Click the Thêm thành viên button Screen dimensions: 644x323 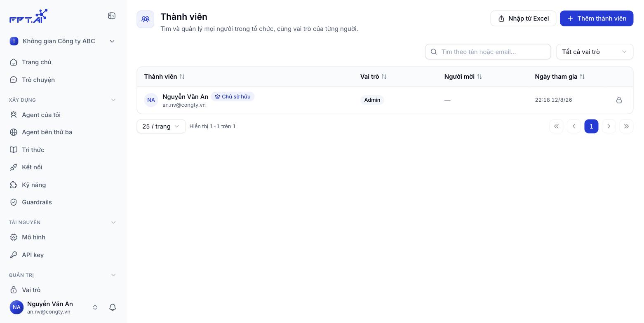[597, 19]
